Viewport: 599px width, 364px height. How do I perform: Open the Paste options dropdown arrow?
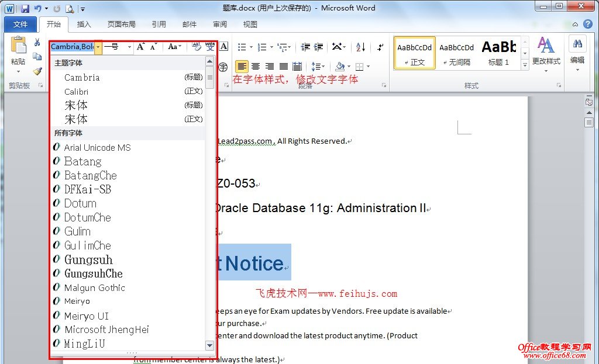coord(18,72)
